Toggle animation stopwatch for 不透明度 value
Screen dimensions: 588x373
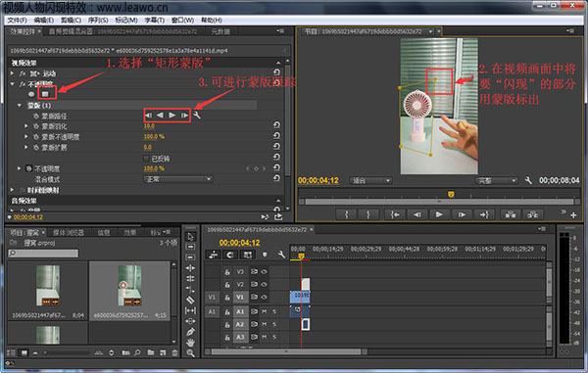(x=28, y=168)
